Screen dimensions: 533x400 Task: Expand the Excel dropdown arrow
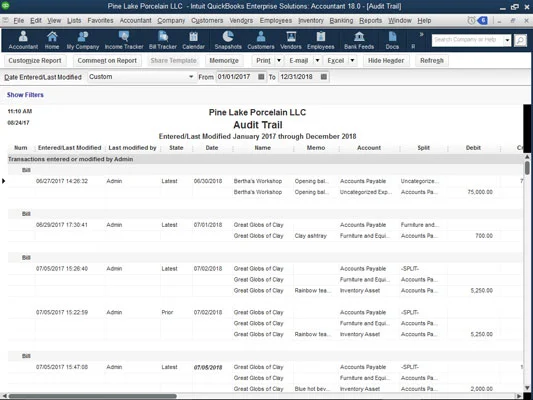pos(353,60)
